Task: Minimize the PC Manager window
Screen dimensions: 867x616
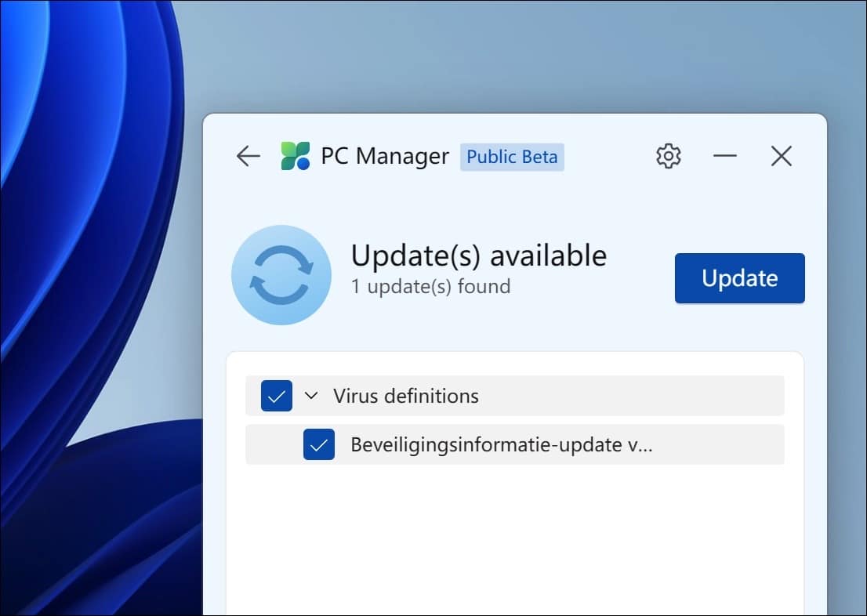Action: (724, 157)
